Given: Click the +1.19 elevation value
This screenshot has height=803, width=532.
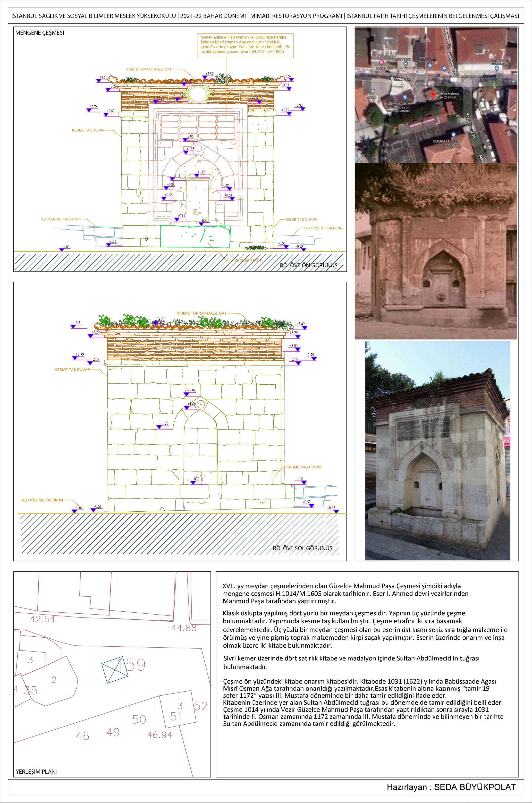Looking at the screenshot, I should tap(201, 172).
